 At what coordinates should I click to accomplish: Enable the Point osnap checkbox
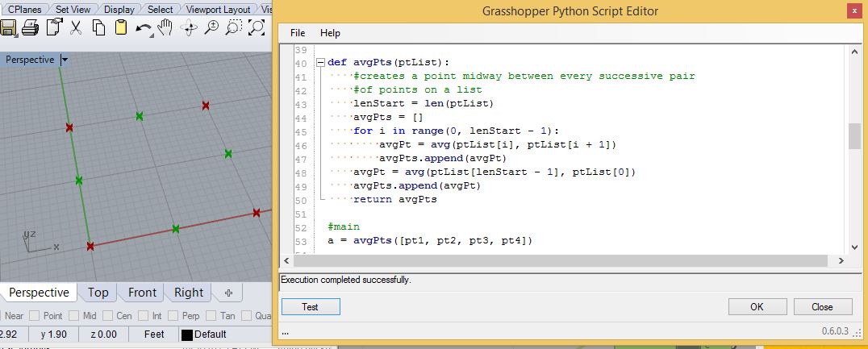(35, 316)
